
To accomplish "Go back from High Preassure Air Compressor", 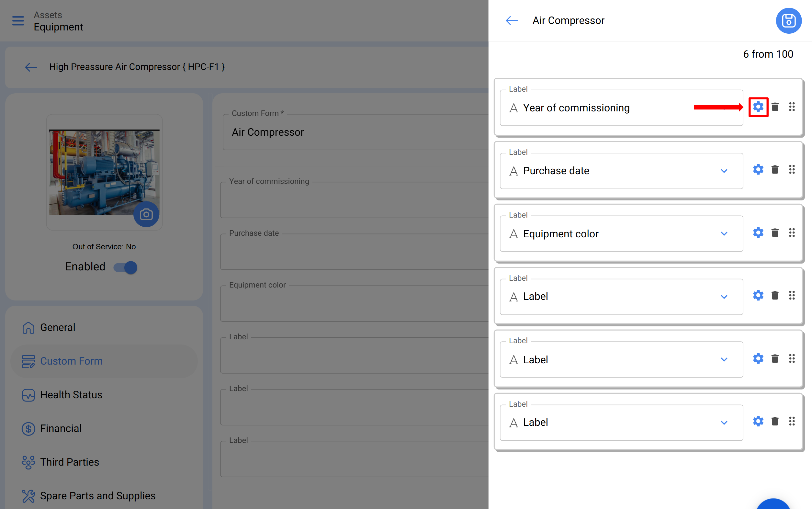I will click(31, 67).
